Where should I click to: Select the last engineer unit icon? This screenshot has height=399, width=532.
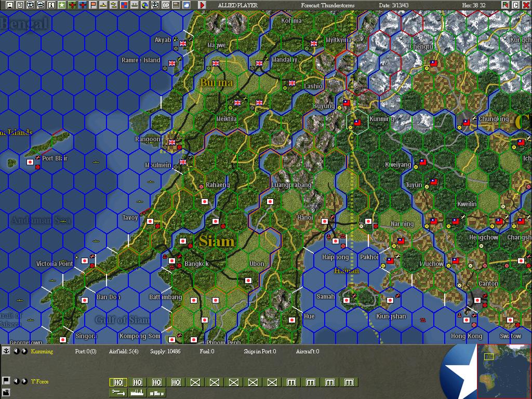click(x=349, y=382)
